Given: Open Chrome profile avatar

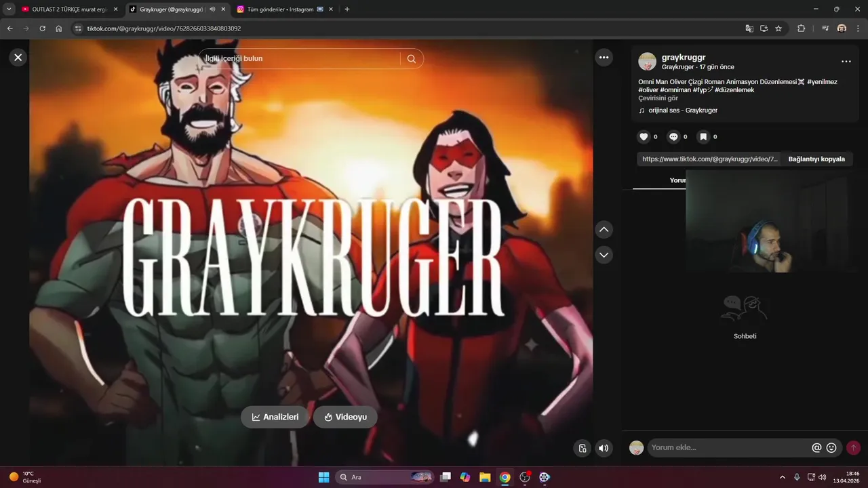Looking at the screenshot, I should pos(842,28).
